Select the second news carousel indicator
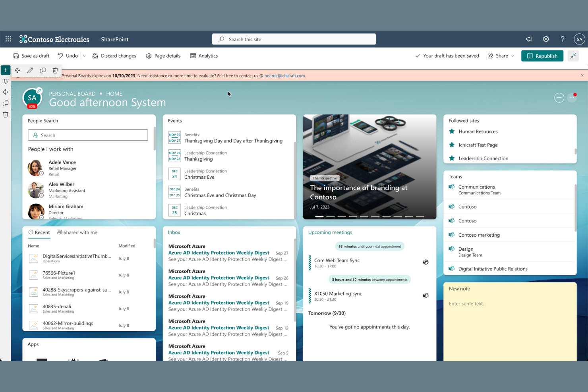588x392 pixels. [x=331, y=216]
